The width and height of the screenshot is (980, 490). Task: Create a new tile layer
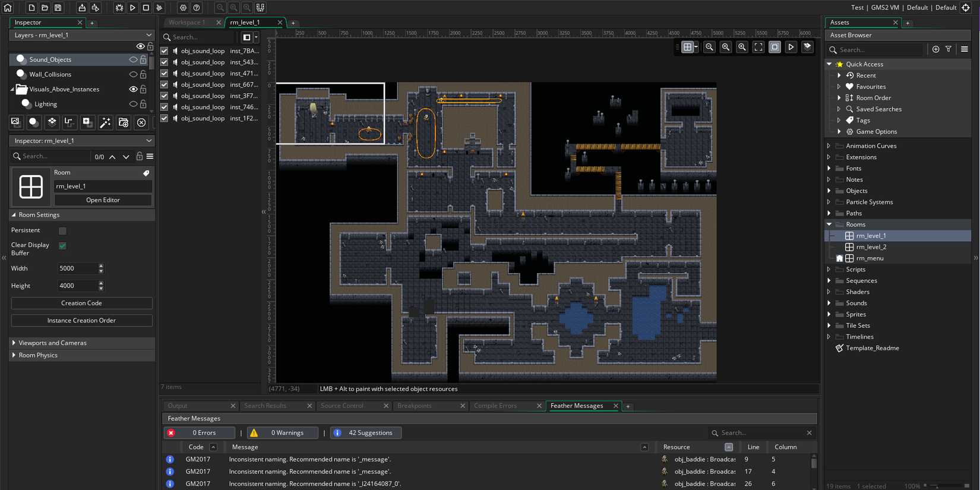tap(52, 122)
